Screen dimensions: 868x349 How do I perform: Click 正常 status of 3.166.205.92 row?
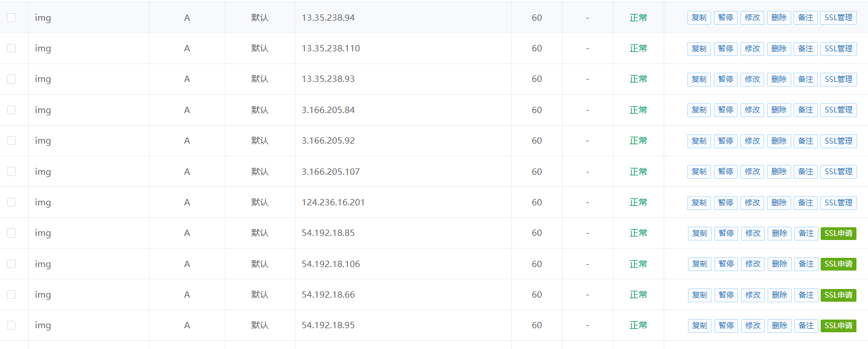[x=638, y=141]
